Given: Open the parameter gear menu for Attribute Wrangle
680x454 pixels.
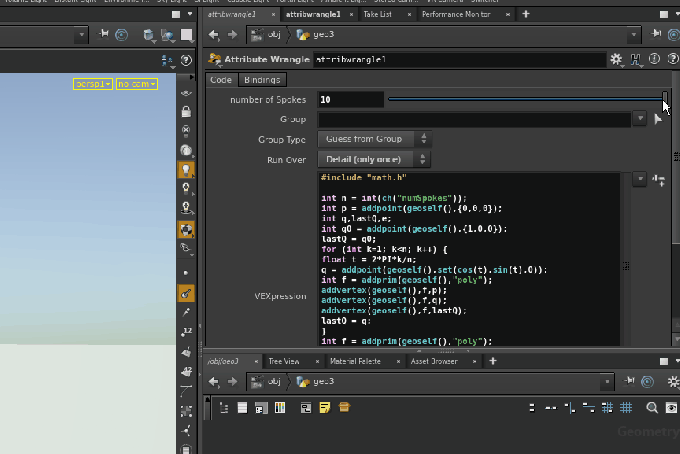Looking at the screenshot, I should 616,60.
